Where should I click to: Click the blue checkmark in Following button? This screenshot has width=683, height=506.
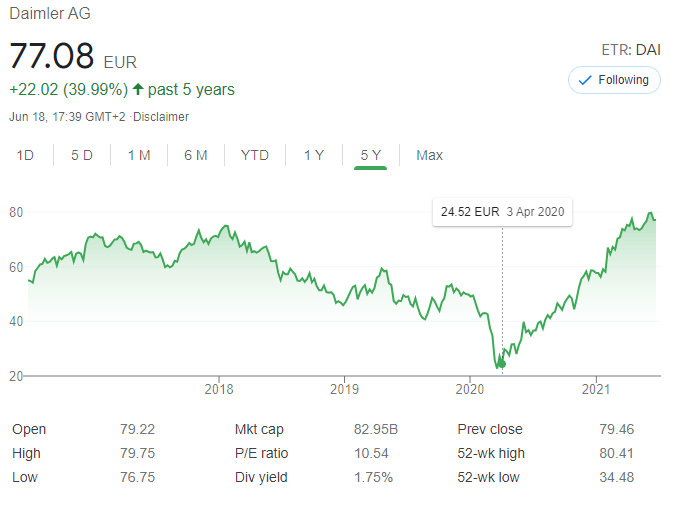(585, 80)
